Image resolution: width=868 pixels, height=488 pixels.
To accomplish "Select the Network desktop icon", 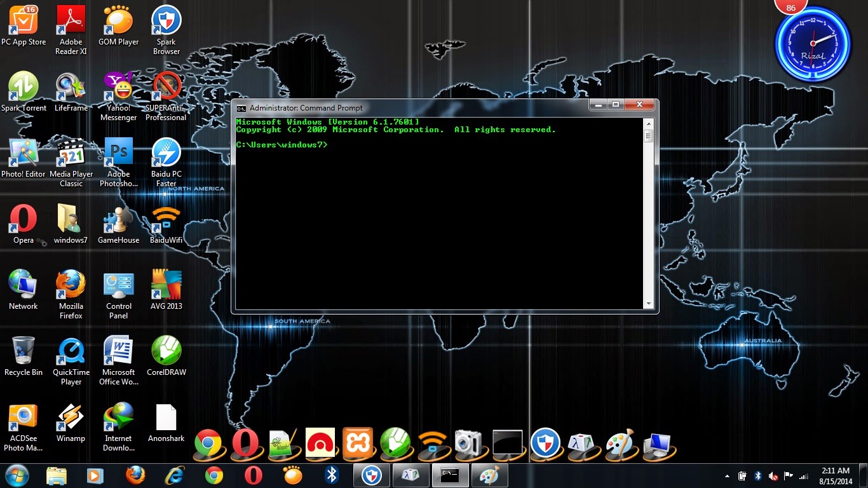I will (x=24, y=290).
